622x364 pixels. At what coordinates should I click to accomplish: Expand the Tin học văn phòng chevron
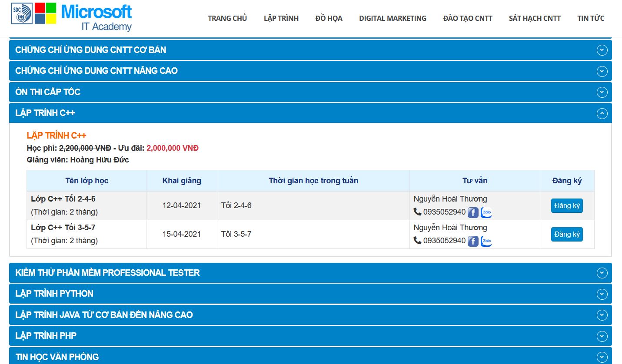[602, 357]
